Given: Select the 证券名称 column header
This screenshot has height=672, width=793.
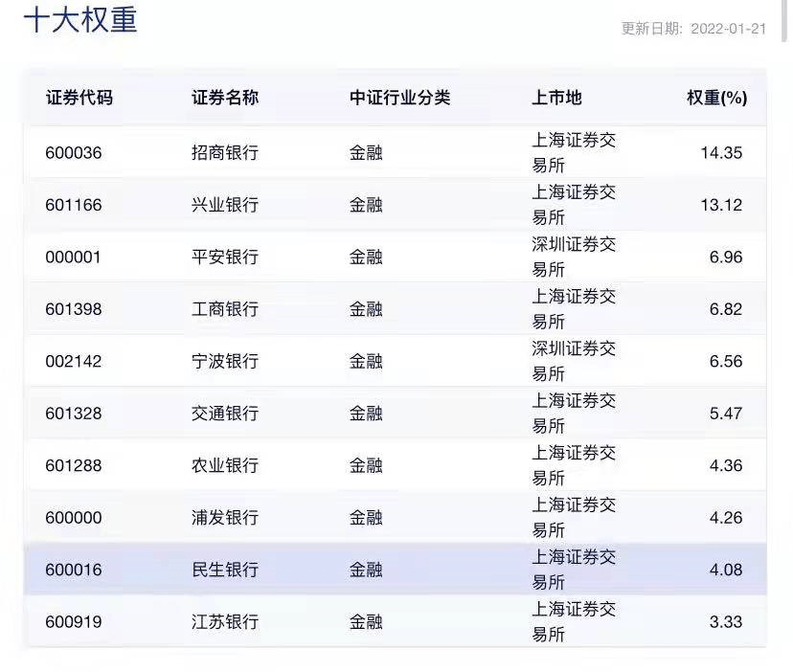Looking at the screenshot, I should click(225, 98).
